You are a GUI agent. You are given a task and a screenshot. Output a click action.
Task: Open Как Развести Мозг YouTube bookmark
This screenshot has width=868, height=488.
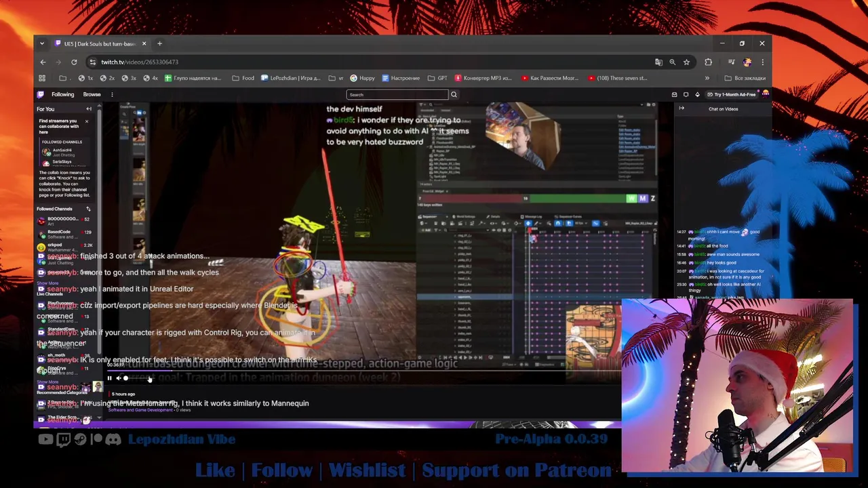pyautogui.click(x=550, y=78)
